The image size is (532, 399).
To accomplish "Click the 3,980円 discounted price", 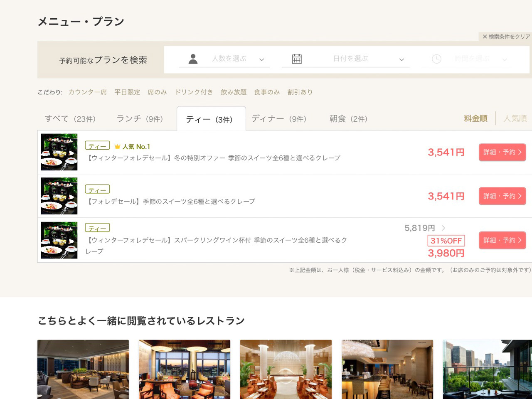I will (x=446, y=253).
